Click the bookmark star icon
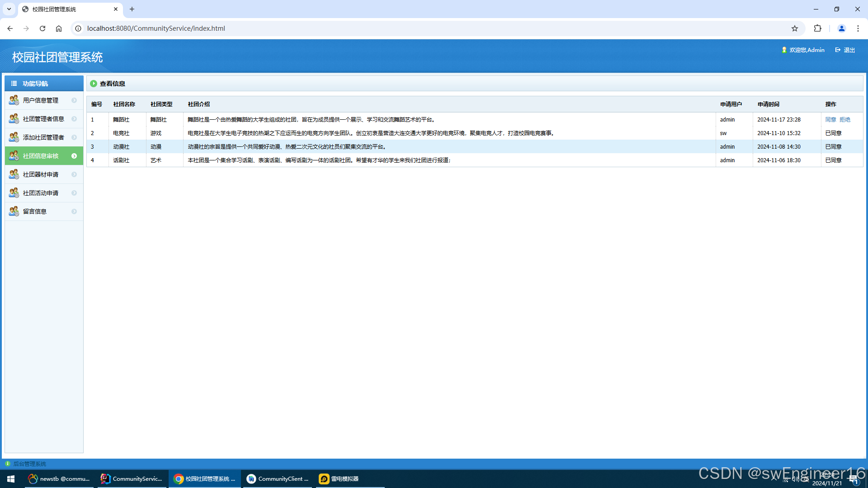This screenshot has height=488, width=868. pyautogui.click(x=795, y=28)
